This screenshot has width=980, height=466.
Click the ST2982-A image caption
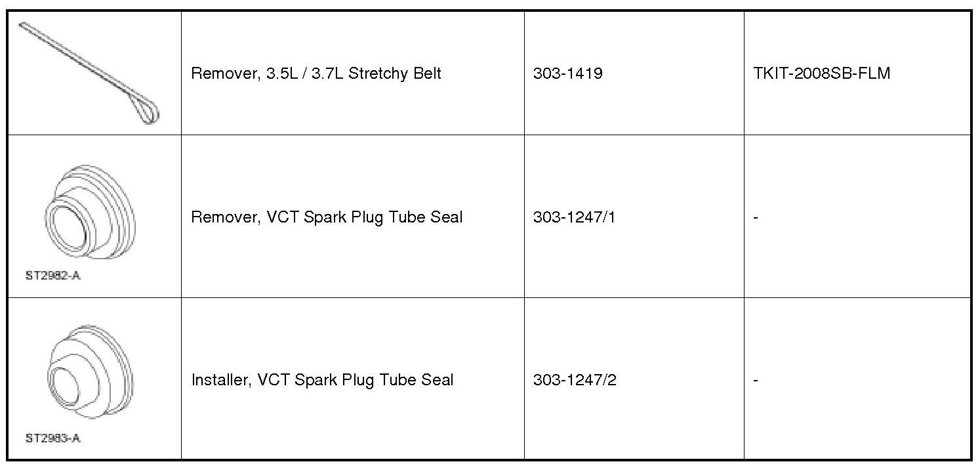pyautogui.click(x=53, y=276)
